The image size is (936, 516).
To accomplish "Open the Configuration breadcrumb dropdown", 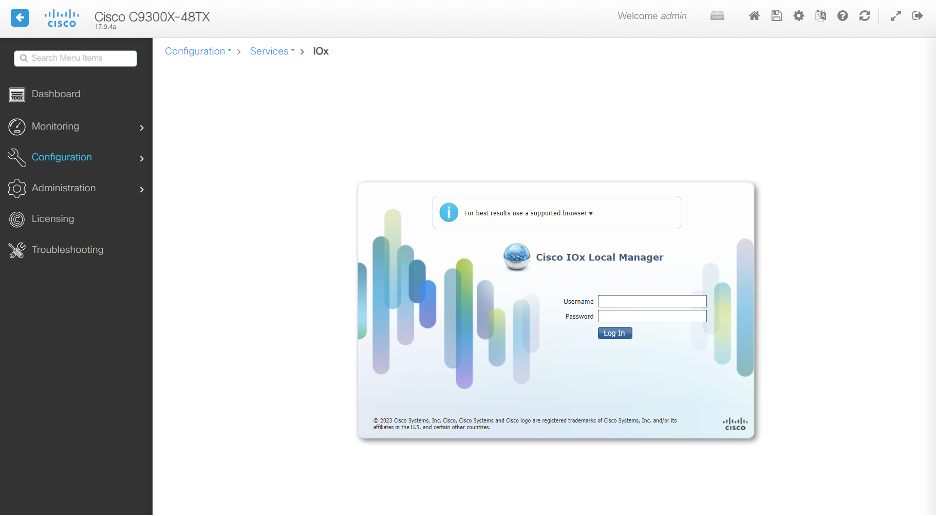I will point(198,51).
